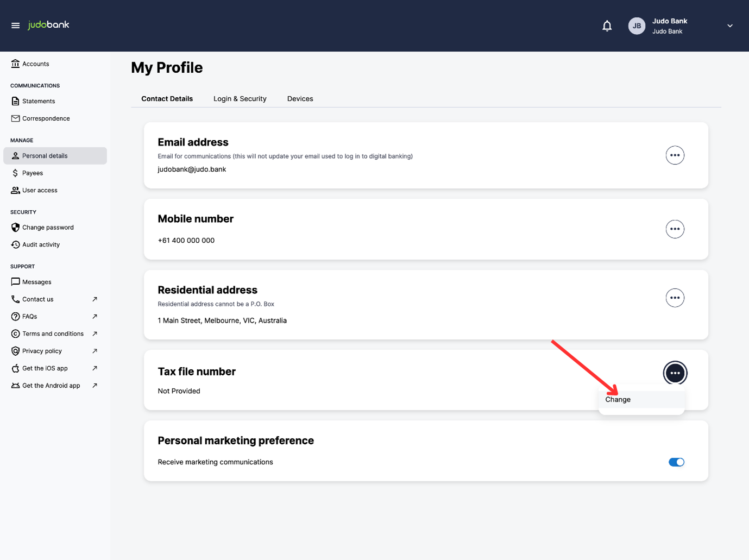Click the Residential address P.O. Box note

(216, 304)
